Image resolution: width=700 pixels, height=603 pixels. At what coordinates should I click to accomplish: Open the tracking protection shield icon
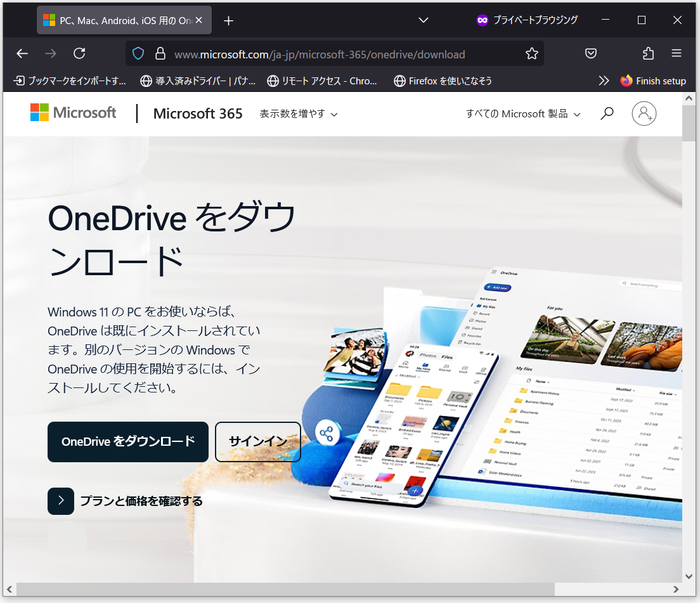tap(138, 54)
